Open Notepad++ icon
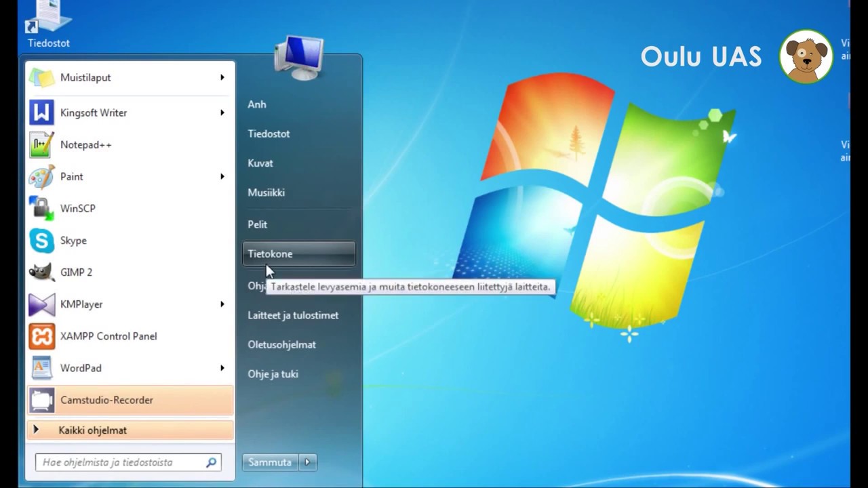 [x=41, y=144]
